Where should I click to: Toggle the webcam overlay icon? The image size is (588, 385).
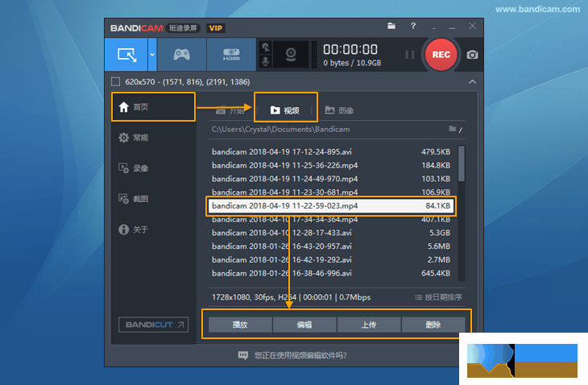pyautogui.click(x=291, y=55)
